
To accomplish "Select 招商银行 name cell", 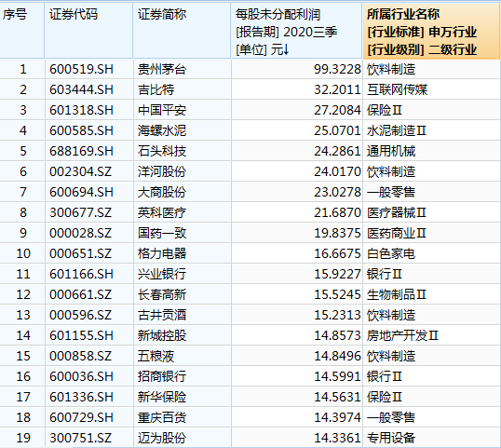I will pos(183,376).
